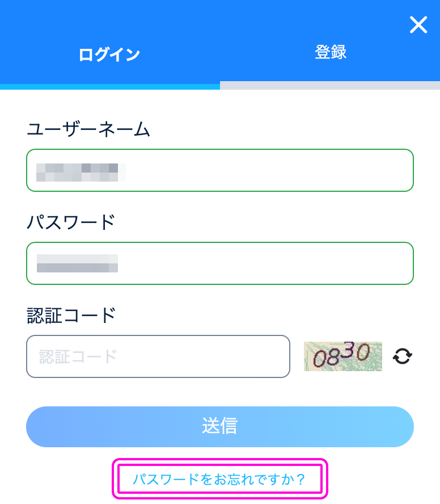The image size is (440, 504).
Task: Select the ログイン tab
Action: pyautogui.click(x=109, y=54)
